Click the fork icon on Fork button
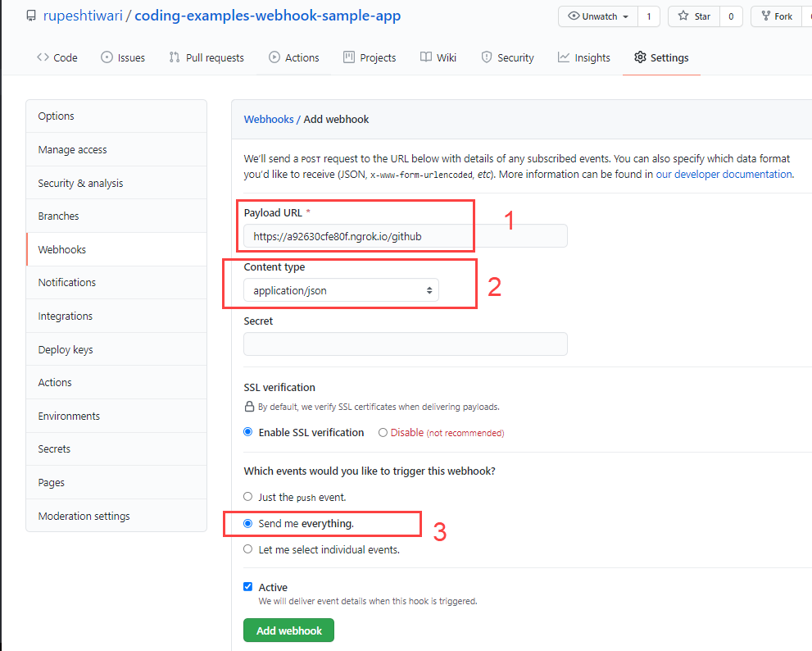812x651 pixels. pyautogui.click(x=766, y=16)
